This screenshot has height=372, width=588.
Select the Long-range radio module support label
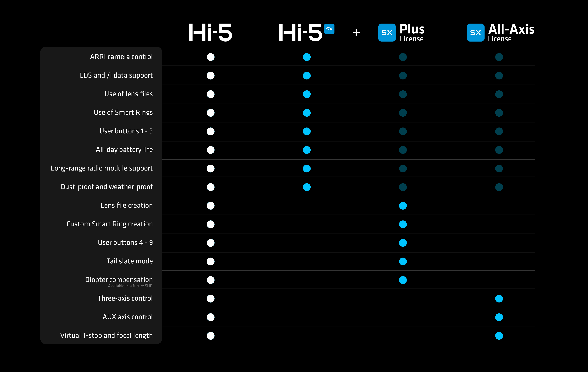pos(102,168)
